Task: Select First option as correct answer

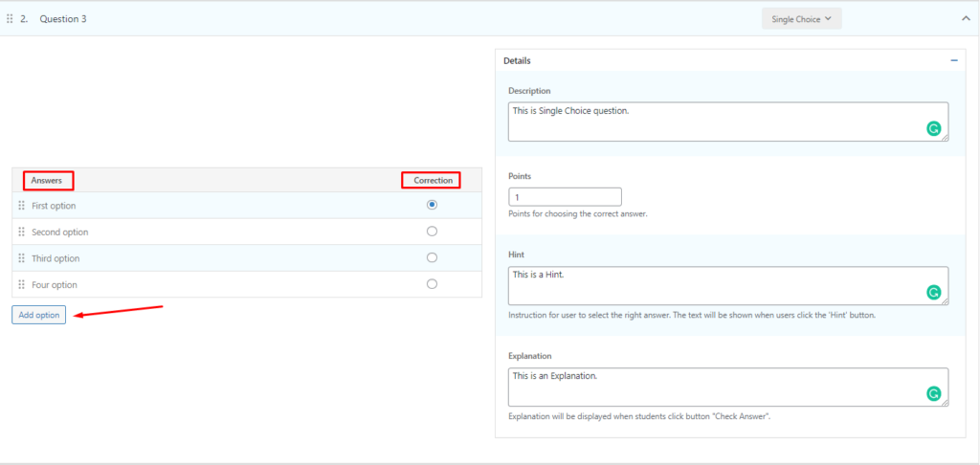Action: click(432, 205)
